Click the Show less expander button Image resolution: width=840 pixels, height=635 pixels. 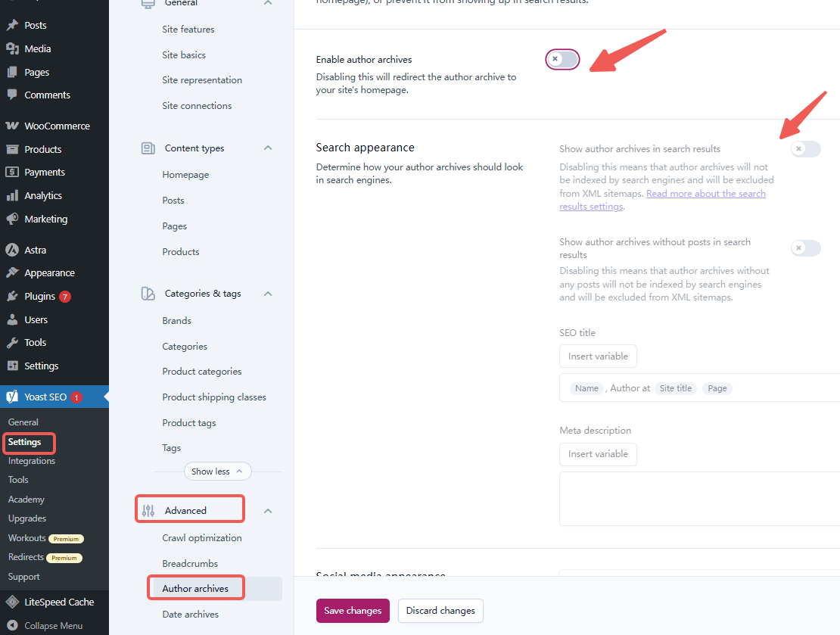(x=217, y=472)
